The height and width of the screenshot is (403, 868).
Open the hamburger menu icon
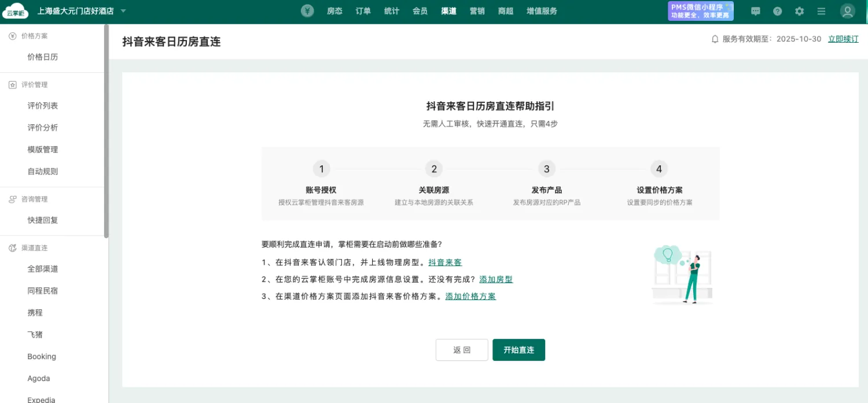coord(822,11)
